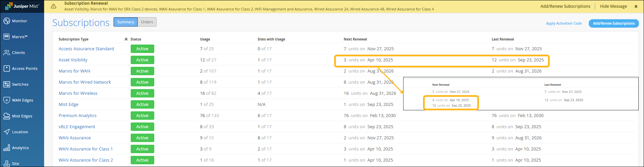Image resolution: width=644 pixels, height=167 pixels.
Task: Click the Juniper Mist logo
Action: point(22,6)
